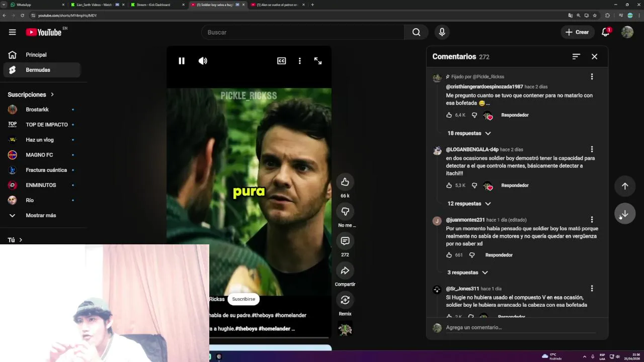Image resolution: width=644 pixels, height=362 pixels.
Task: Go to the YouTube home logo
Action: click(44, 32)
